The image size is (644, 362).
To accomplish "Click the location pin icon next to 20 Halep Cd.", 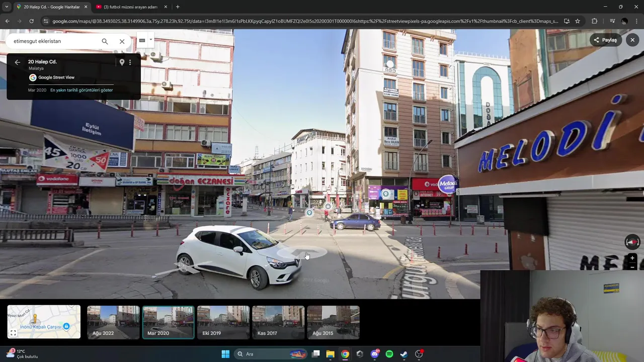I will [x=121, y=62].
